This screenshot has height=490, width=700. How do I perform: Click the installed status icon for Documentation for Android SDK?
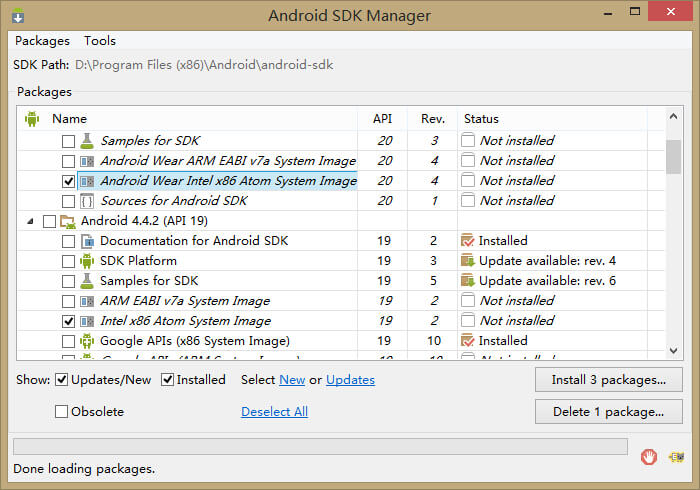tap(467, 241)
